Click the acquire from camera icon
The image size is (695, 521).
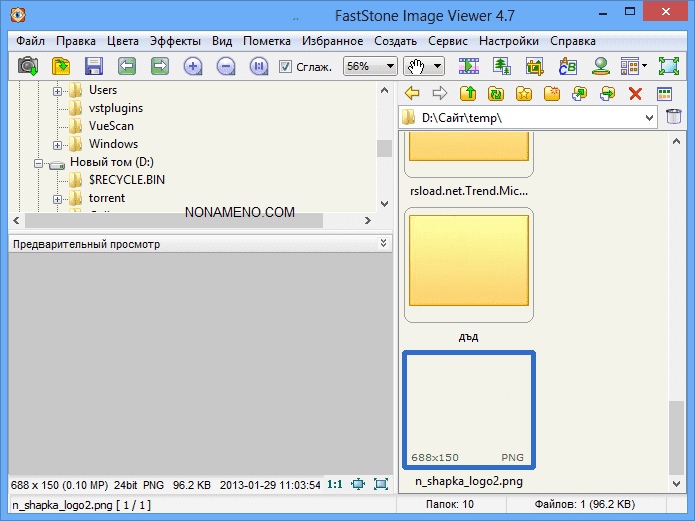28,67
